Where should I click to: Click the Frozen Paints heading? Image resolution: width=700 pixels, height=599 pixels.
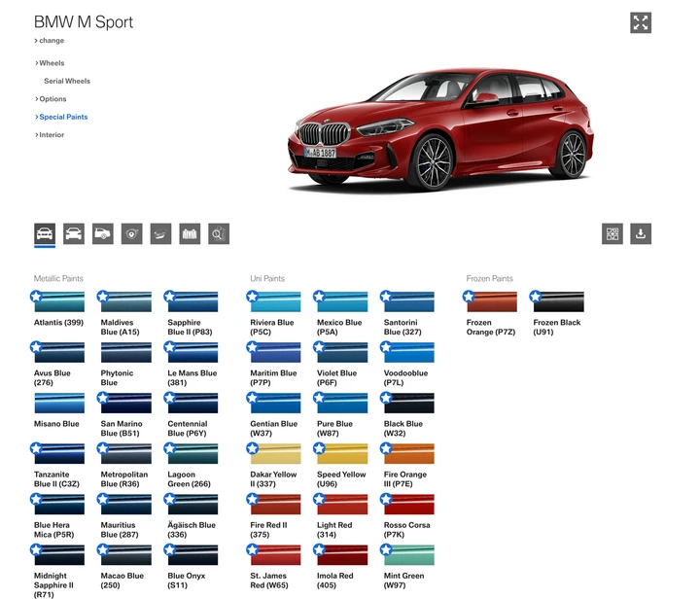pyautogui.click(x=489, y=278)
